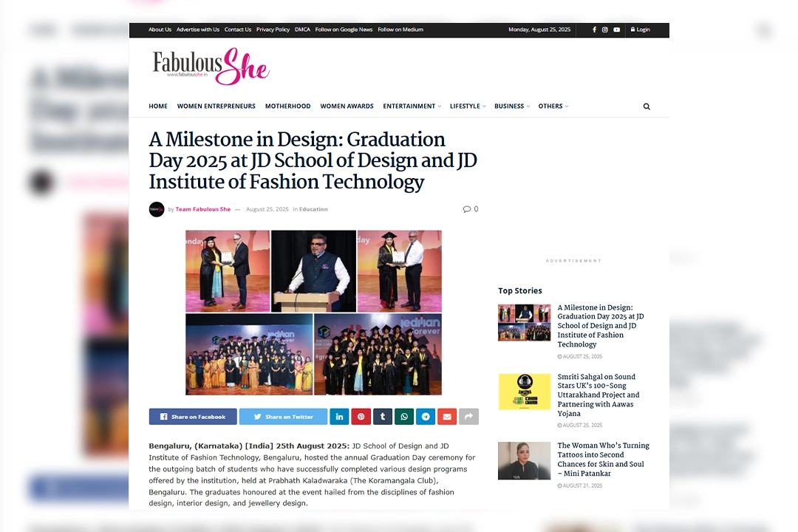Open Smriti Sahgal on Sound Stars headline

pyautogui.click(x=598, y=395)
